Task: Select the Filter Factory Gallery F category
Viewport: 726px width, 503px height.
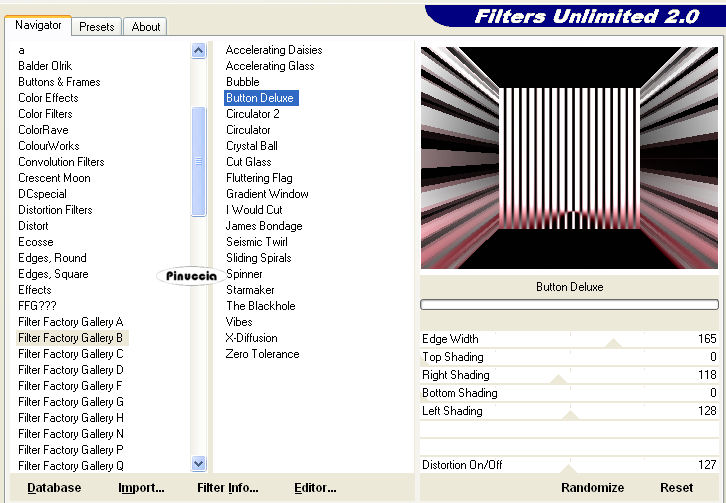Action: click(x=70, y=386)
